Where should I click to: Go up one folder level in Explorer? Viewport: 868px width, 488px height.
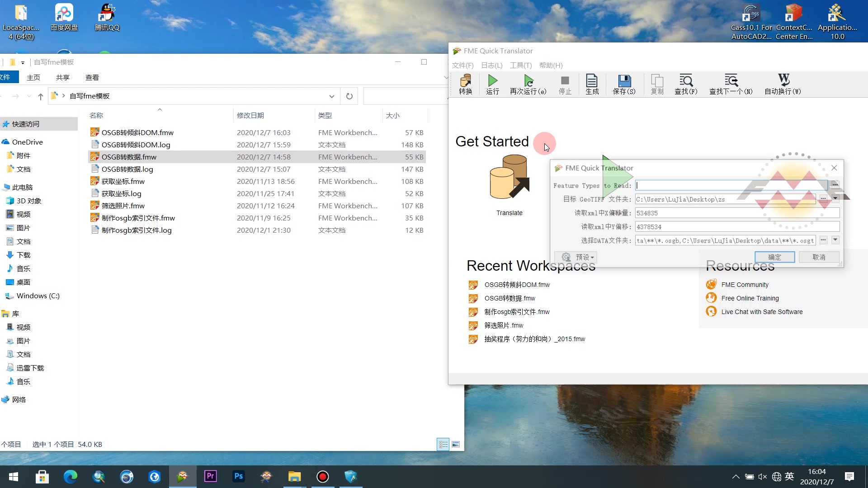click(41, 96)
